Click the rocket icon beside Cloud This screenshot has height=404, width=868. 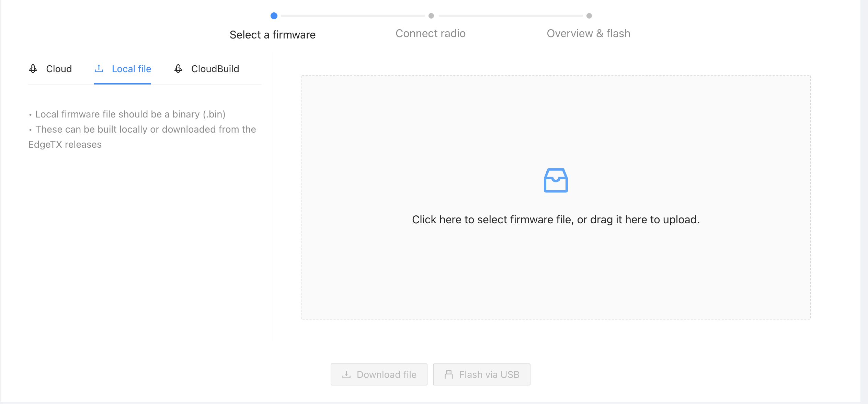pos(33,69)
